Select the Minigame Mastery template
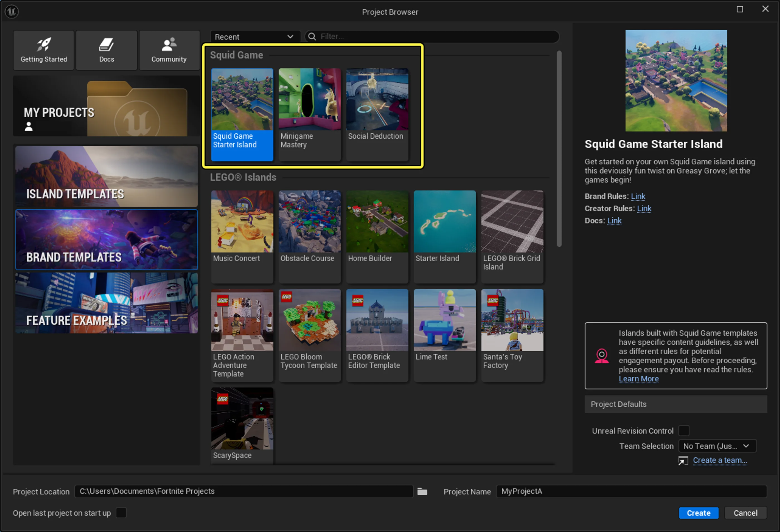780x532 pixels. [309, 115]
